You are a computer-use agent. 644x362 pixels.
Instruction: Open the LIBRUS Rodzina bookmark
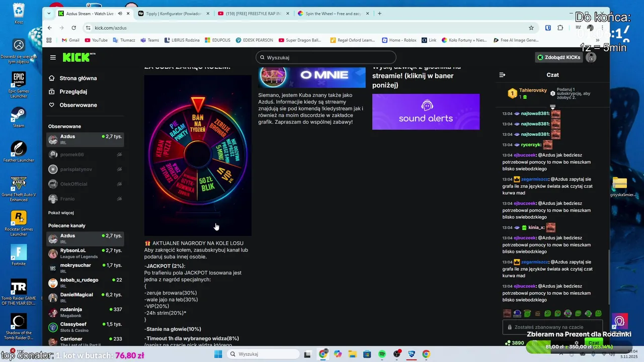pos(182,40)
